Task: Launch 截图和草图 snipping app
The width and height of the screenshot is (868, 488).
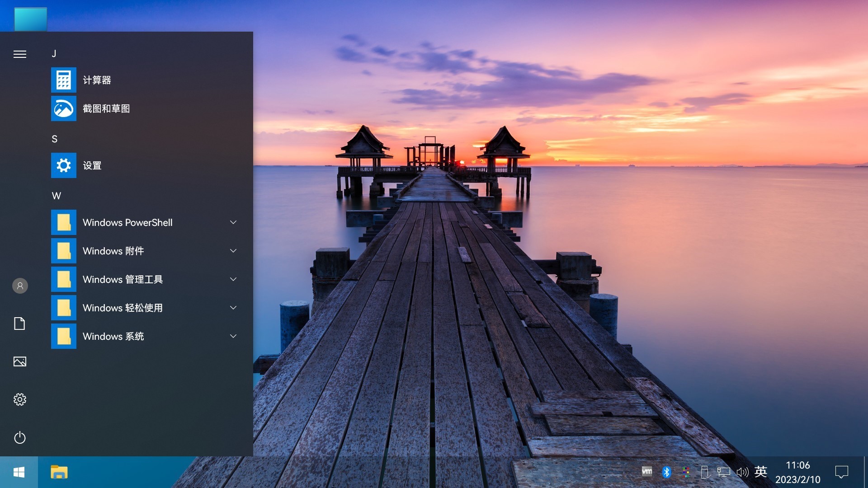Action: [x=106, y=108]
